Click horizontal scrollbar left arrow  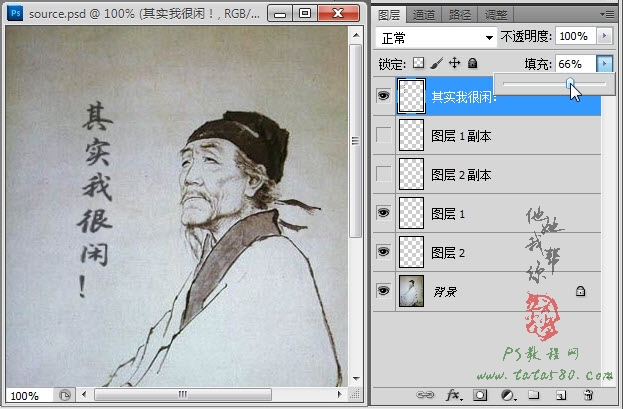click(x=84, y=395)
